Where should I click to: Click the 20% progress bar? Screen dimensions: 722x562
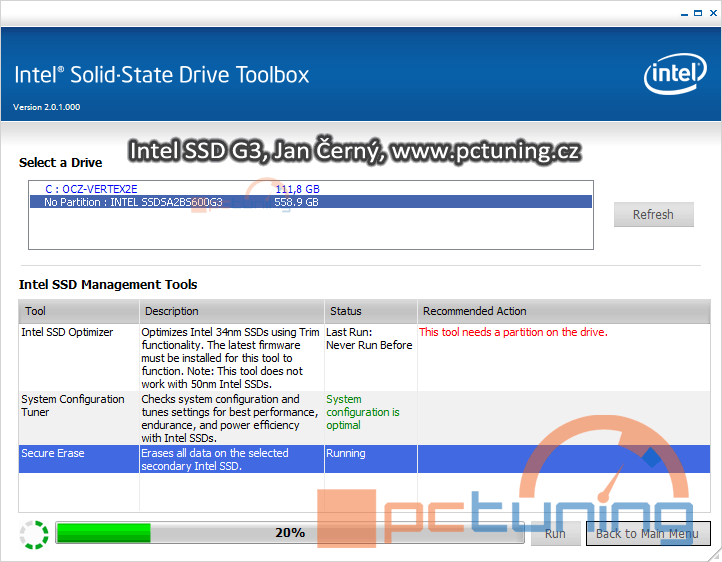(290, 533)
